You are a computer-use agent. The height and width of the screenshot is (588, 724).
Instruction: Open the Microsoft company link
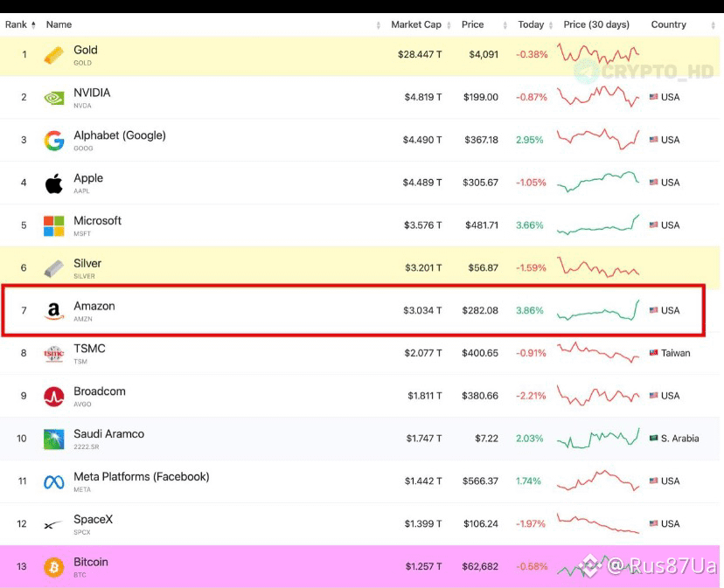[x=97, y=221]
